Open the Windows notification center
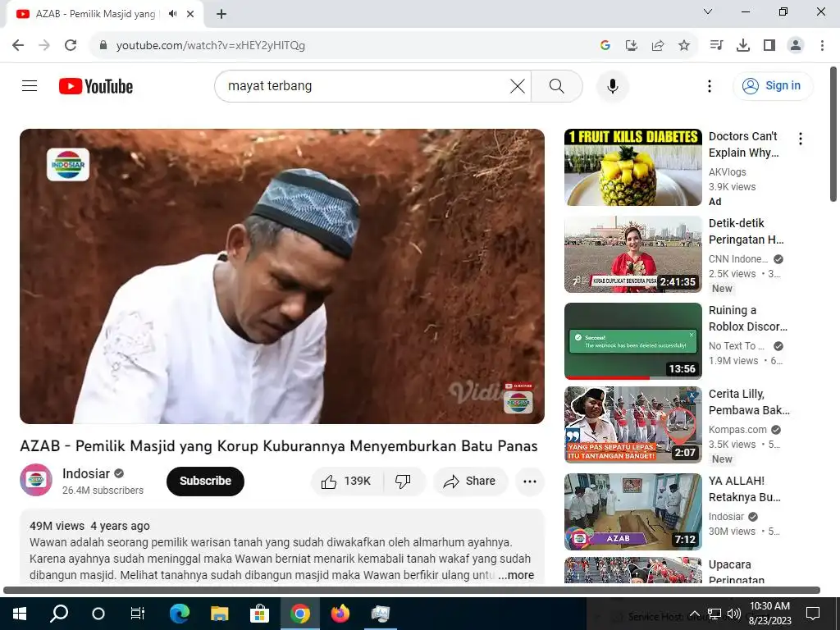This screenshot has height=630, width=840. click(813, 614)
